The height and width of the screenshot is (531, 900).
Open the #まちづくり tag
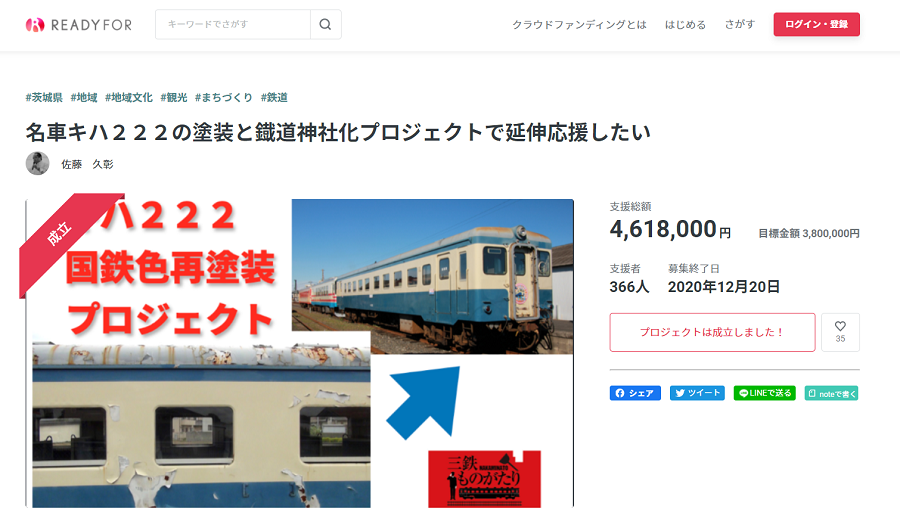coord(223,98)
